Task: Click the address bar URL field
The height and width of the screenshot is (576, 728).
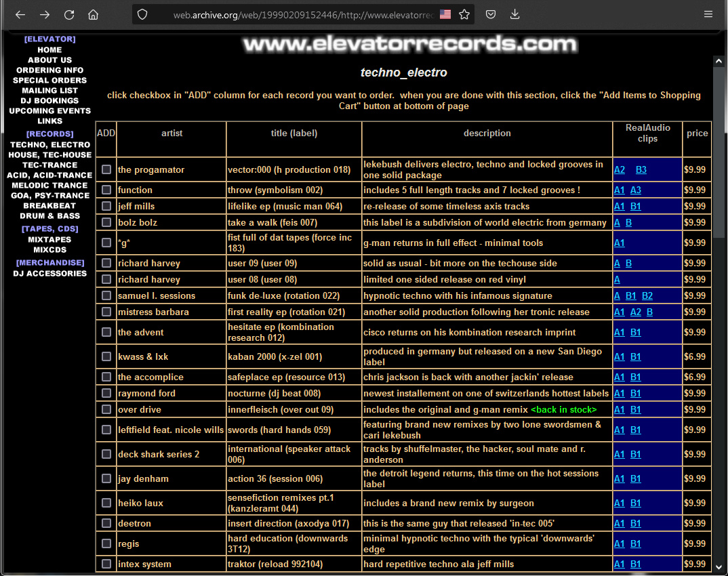Action: [x=303, y=15]
